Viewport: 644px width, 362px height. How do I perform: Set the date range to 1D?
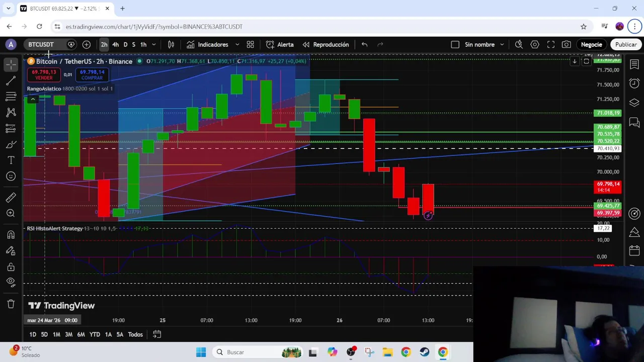[33, 334]
